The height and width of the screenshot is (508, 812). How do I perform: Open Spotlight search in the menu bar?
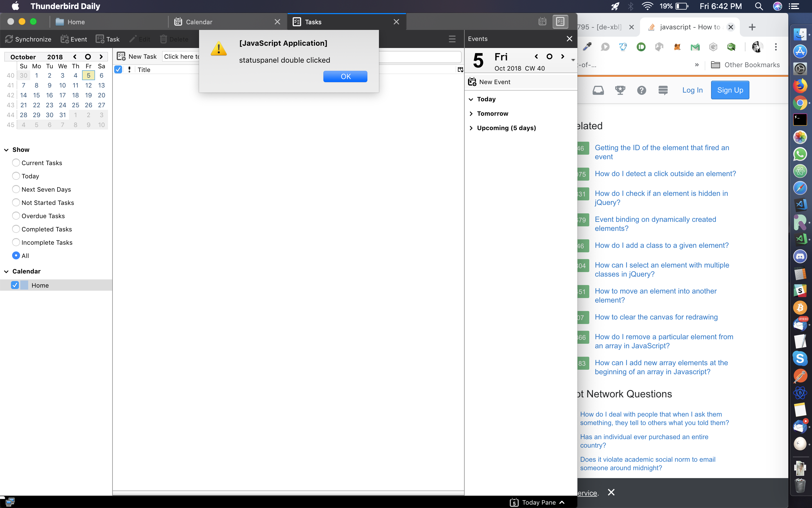click(x=759, y=6)
